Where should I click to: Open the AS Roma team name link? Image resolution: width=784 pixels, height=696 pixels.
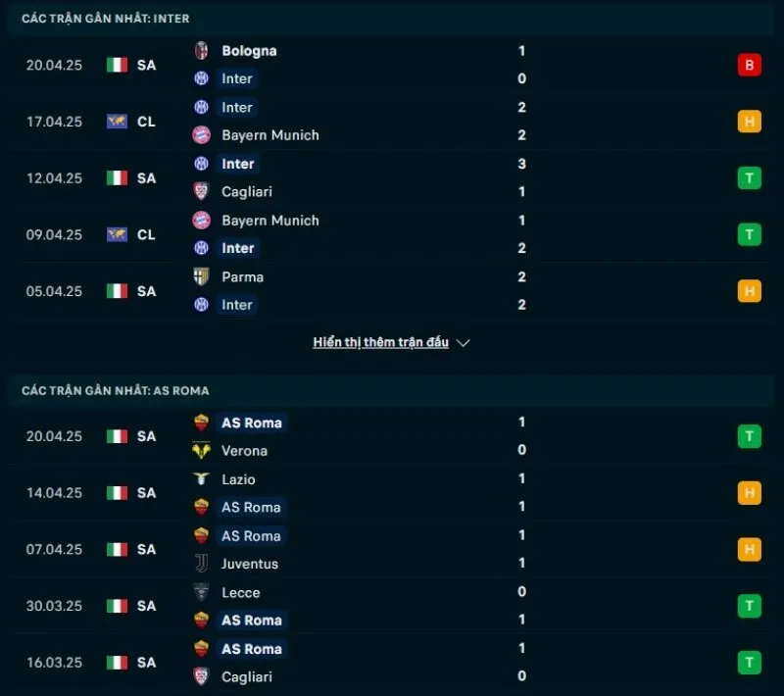[251, 422]
